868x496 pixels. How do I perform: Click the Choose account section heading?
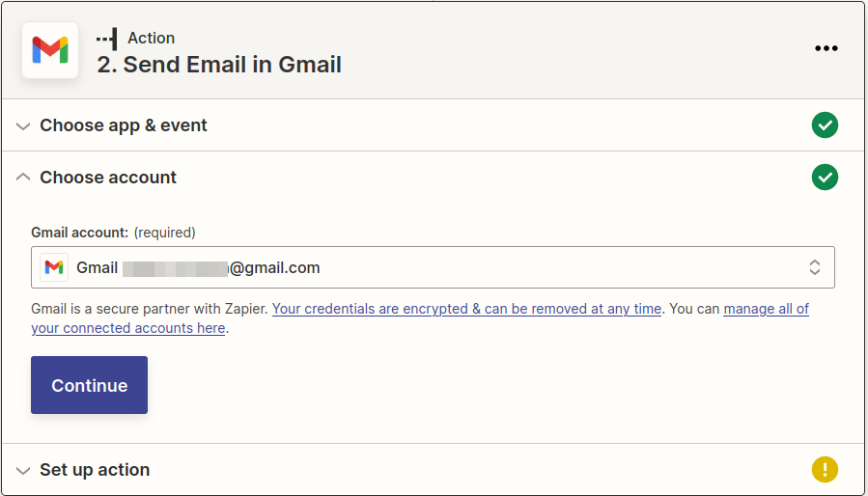click(108, 178)
